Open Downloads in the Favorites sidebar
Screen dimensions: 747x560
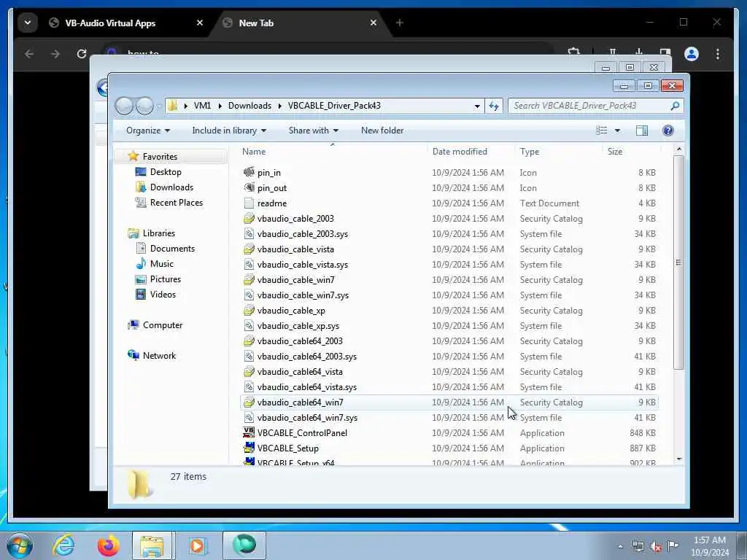tap(171, 187)
